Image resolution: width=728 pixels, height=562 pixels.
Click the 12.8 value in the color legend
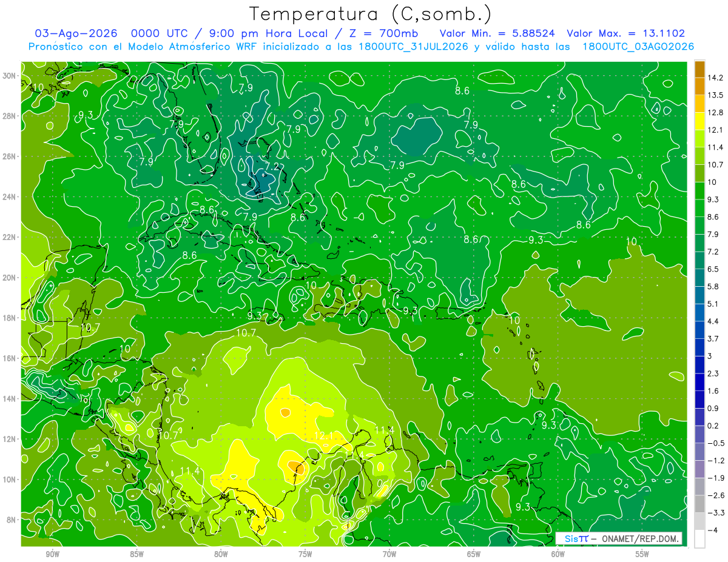pyautogui.click(x=715, y=113)
